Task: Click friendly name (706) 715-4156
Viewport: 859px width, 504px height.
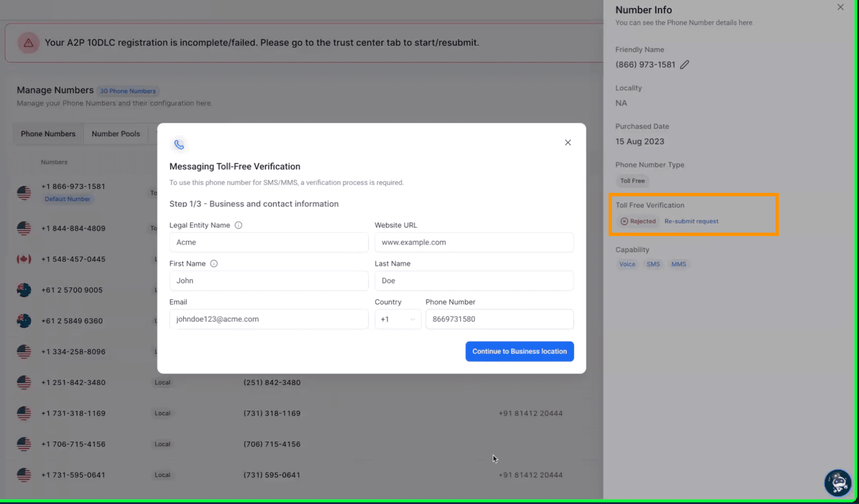Action: [272, 444]
